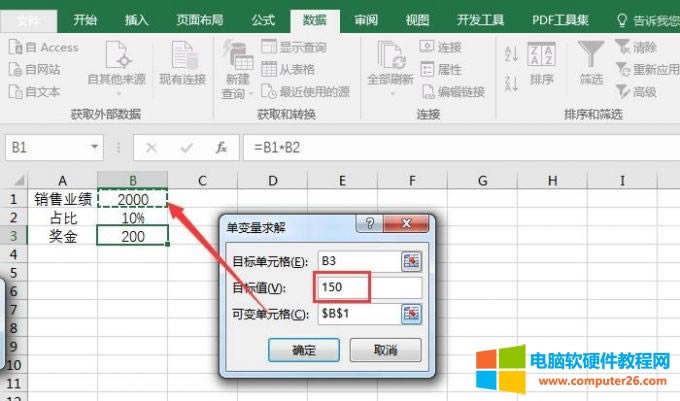Open the Sort (排序) dialog
Image resolution: width=680 pixels, height=401 pixels.
[x=541, y=63]
